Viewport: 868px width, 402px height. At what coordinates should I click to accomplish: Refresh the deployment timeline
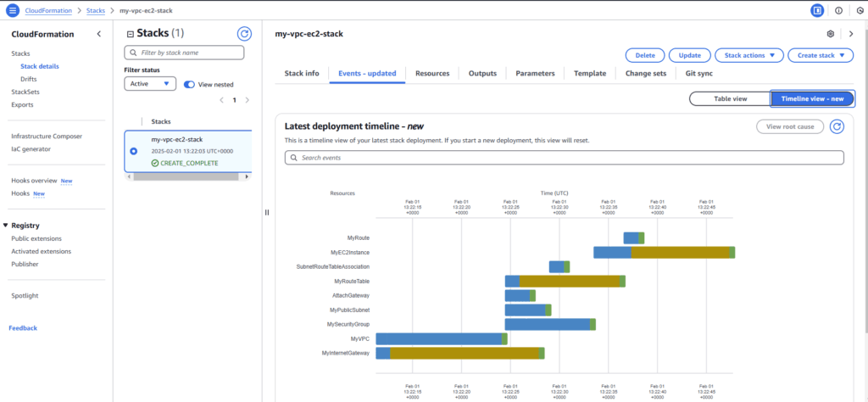click(x=837, y=127)
